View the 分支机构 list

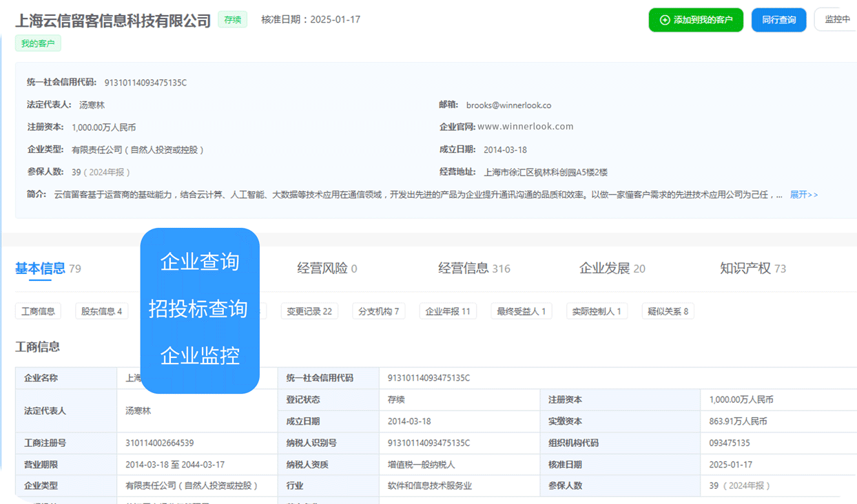(378, 311)
